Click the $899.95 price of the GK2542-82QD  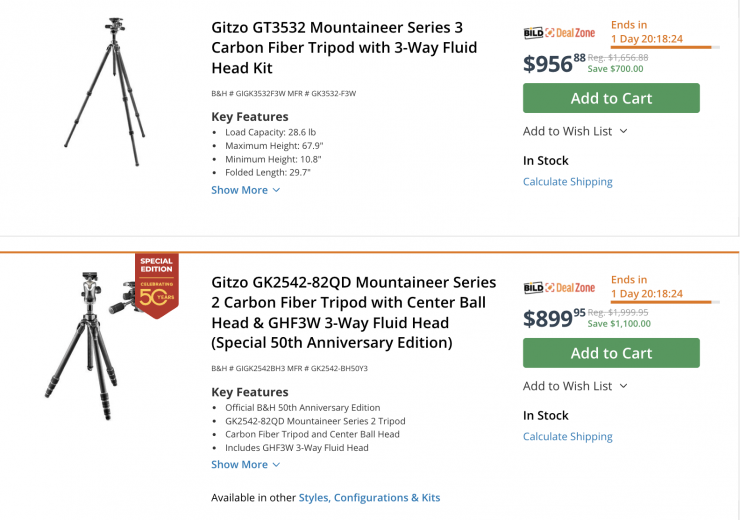click(x=554, y=318)
